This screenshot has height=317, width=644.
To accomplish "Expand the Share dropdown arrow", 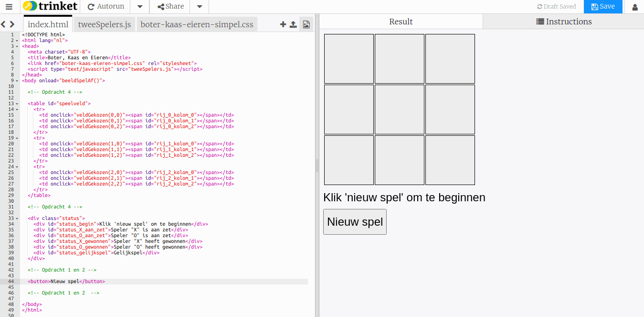I will 200,7.
